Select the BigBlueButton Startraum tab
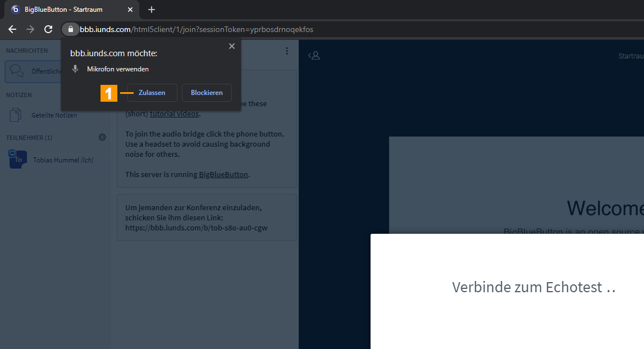Screen dimensions: 644x349 (x=67, y=10)
